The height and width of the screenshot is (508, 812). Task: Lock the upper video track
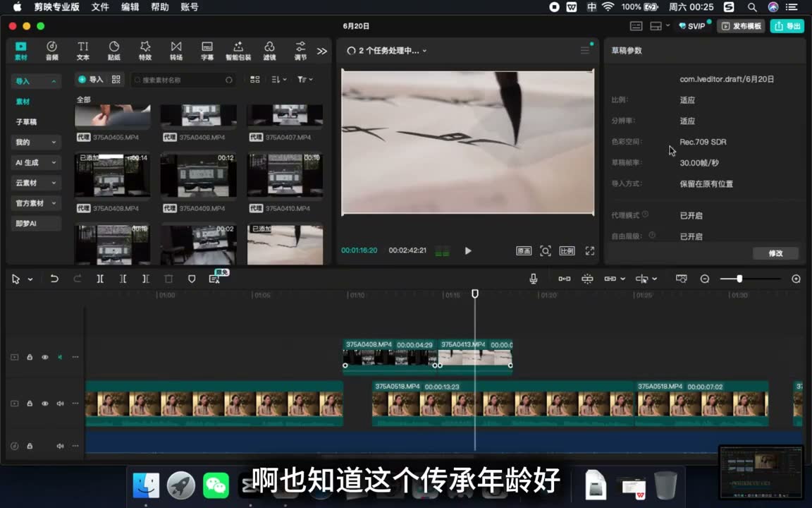click(30, 357)
